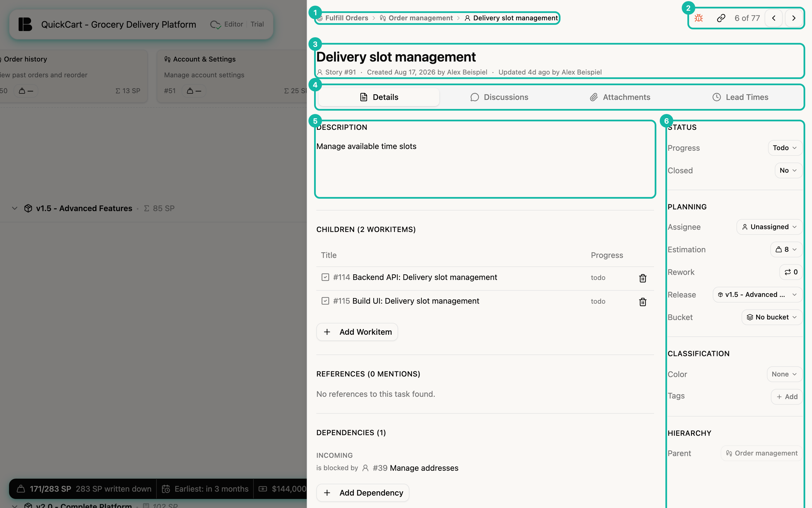Switch to the Discussions tab

[x=499, y=97]
